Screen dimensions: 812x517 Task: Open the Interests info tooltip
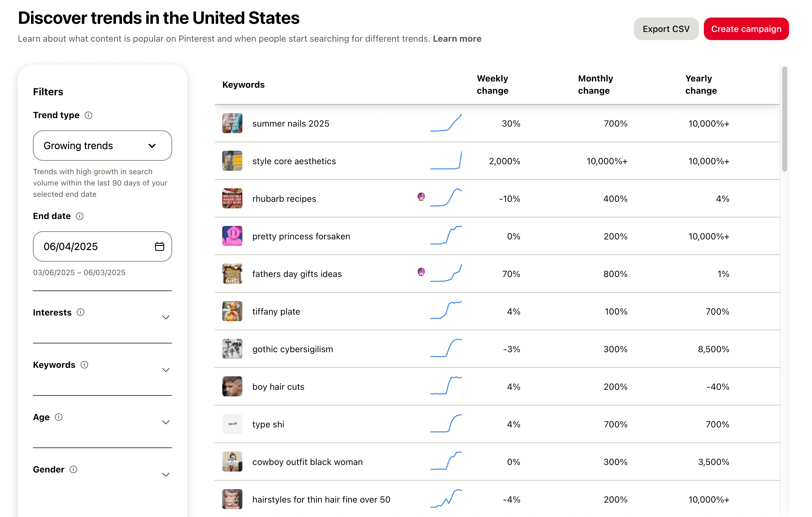[x=81, y=312]
